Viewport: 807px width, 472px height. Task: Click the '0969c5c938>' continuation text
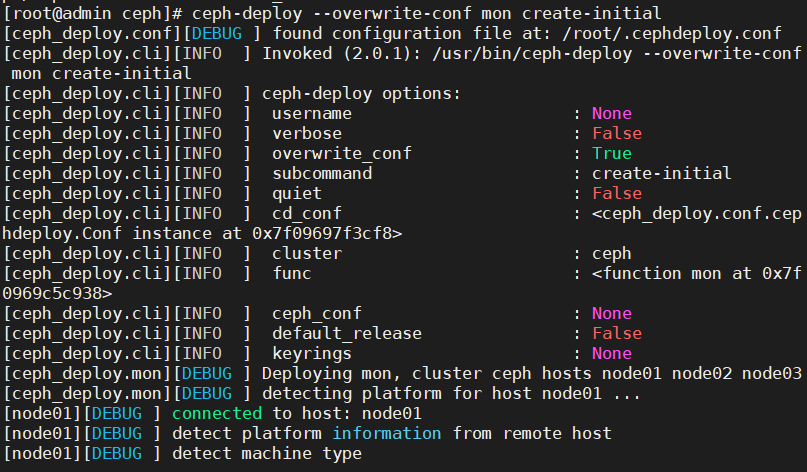tap(57, 293)
